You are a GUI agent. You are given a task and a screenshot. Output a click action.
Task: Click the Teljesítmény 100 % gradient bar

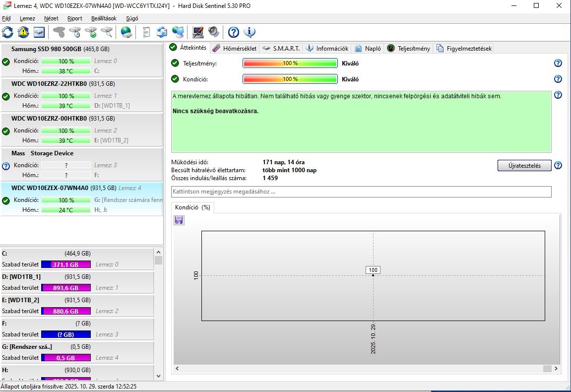pyautogui.click(x=290, y=63)
